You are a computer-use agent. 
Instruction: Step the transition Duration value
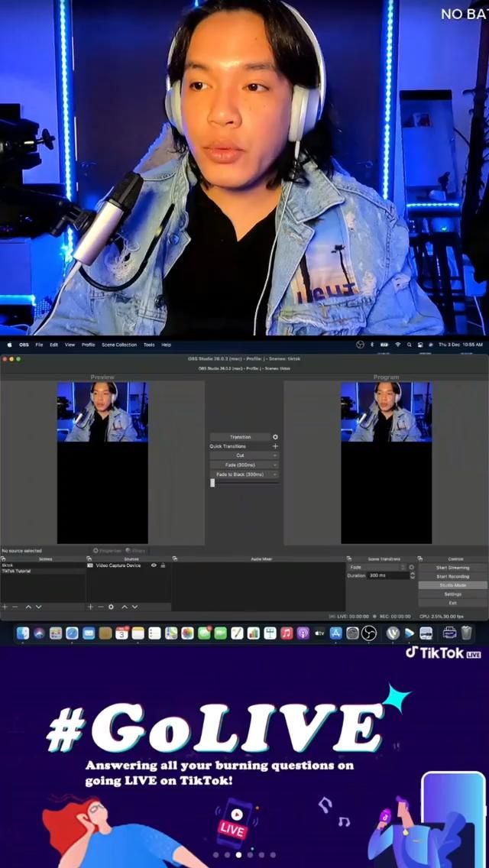pos(412,575)
